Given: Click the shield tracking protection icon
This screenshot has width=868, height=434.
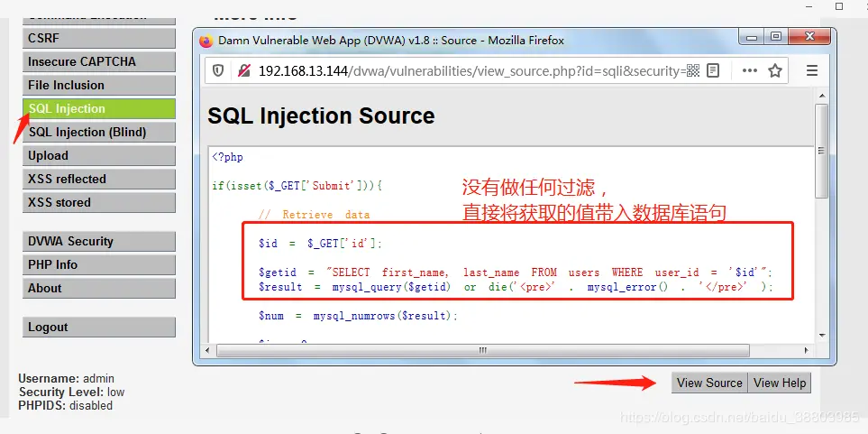Looking at the screenshot, I should point(218,71).
